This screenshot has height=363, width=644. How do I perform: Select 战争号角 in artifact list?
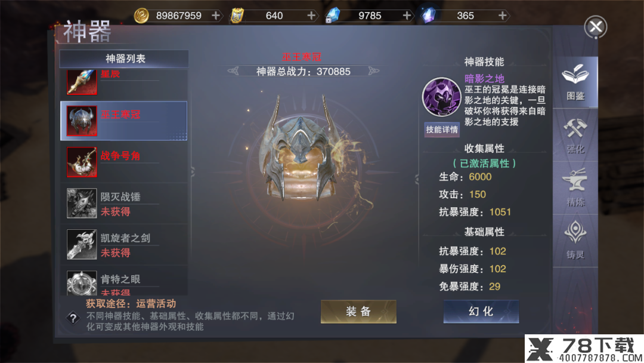click(124, 162)
